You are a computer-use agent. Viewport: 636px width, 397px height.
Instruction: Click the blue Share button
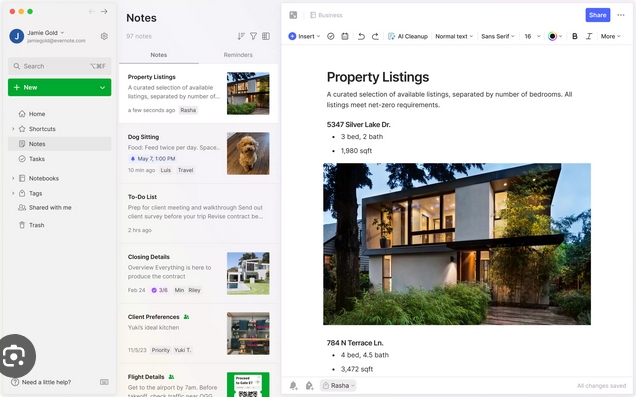[597, 15]
